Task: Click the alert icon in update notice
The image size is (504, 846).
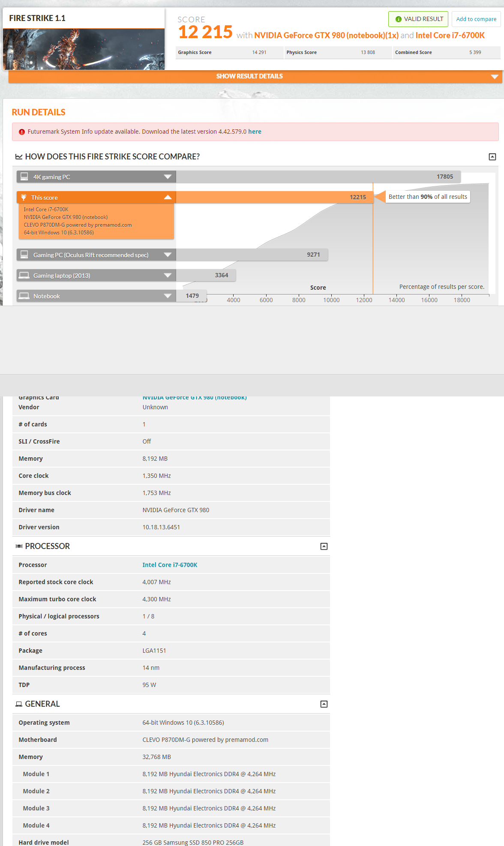Action: (x=22, y=132)
